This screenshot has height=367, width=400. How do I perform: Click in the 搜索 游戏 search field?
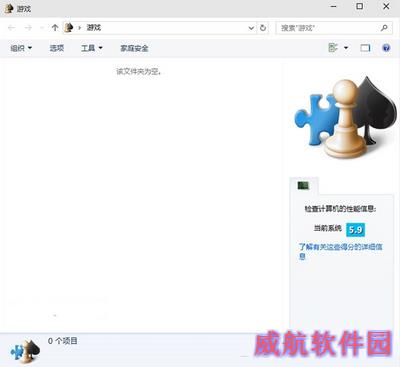tap(328, 28)
